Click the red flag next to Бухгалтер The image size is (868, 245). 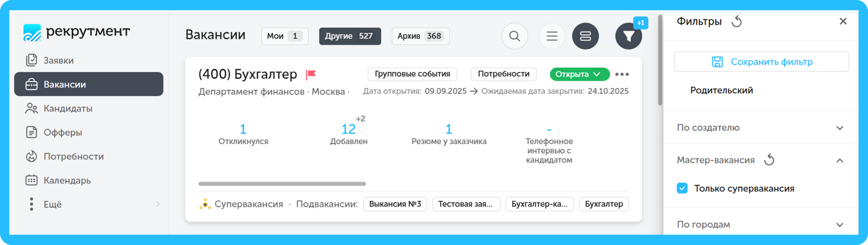click(x=311, y=74)
